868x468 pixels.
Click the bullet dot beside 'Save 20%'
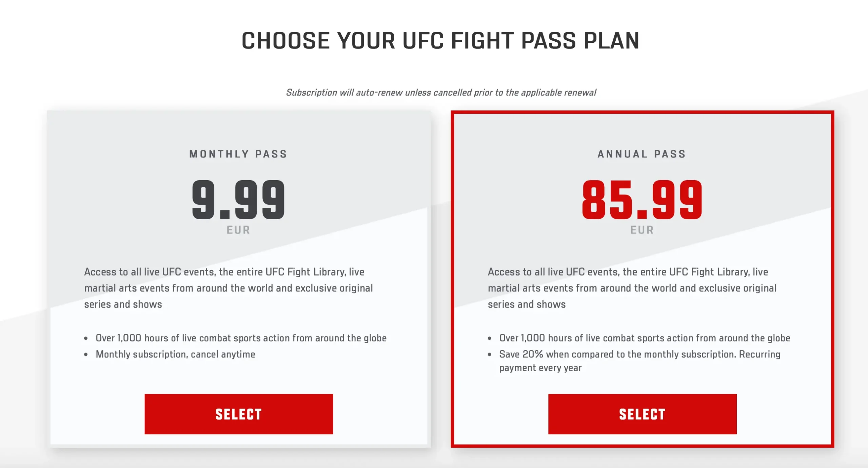(x=490, y=355)
